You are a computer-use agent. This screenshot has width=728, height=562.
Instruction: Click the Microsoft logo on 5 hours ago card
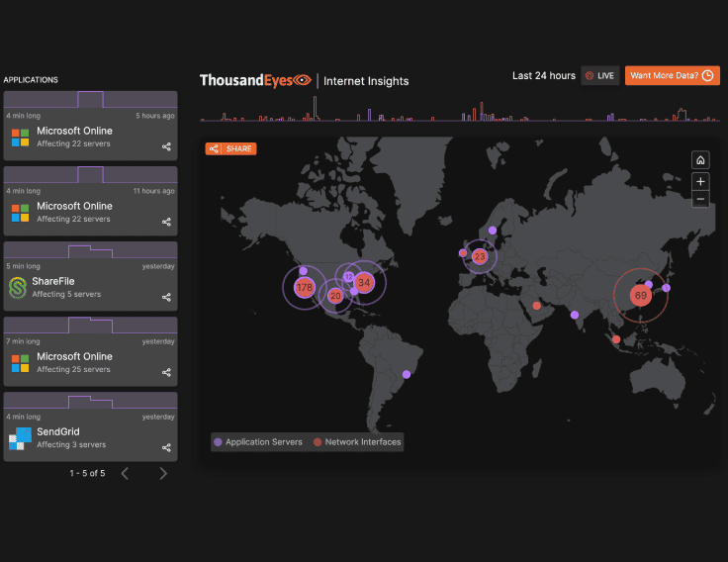click(20, 138)
